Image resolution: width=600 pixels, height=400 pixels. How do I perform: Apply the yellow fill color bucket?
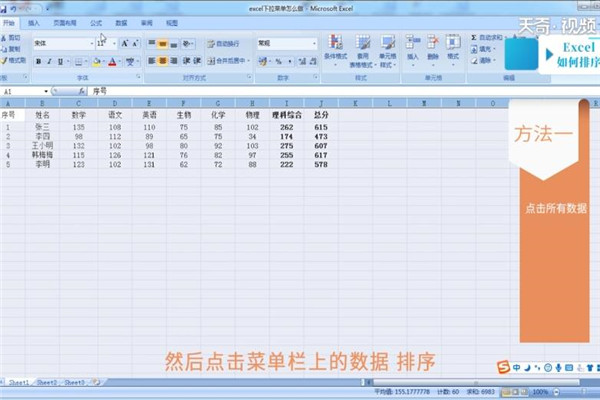tap(96, 61)
